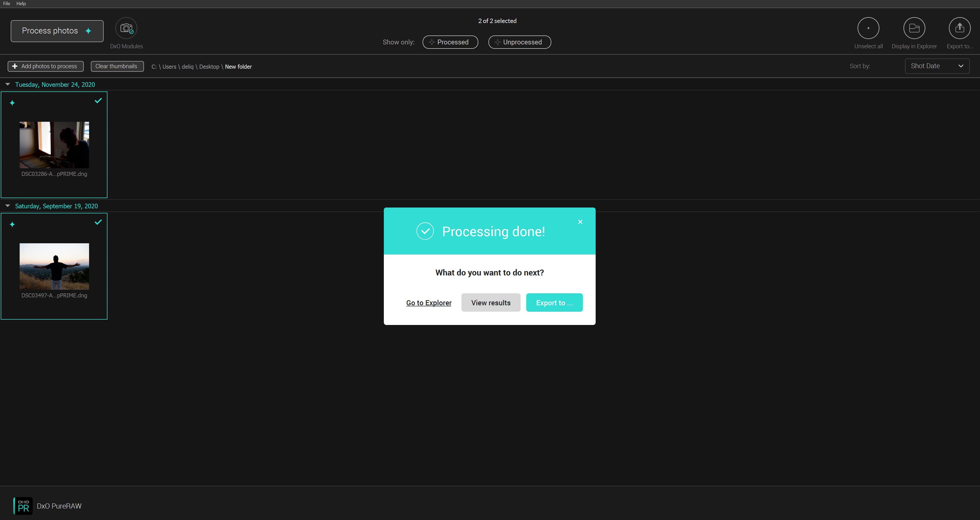Toggle the Unprocessed filter button

519,42
